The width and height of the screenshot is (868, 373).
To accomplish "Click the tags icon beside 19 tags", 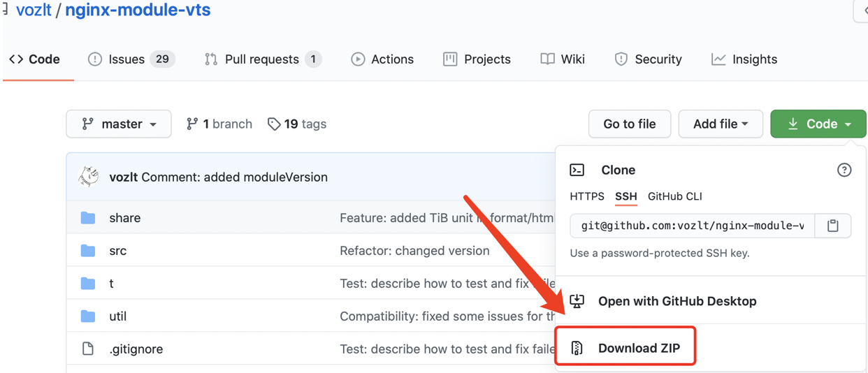I will coord(274,124).
